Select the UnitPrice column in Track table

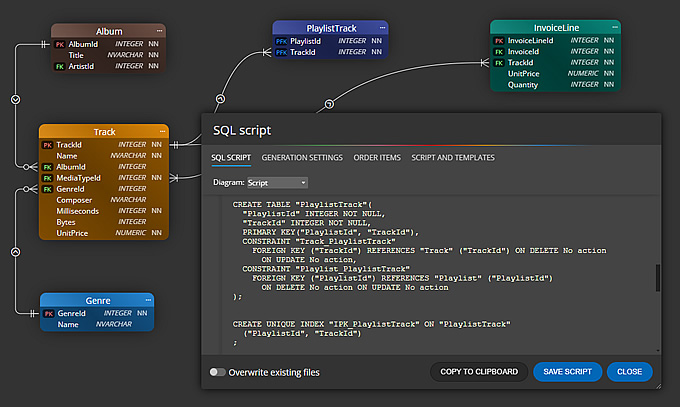coord(104,233)
